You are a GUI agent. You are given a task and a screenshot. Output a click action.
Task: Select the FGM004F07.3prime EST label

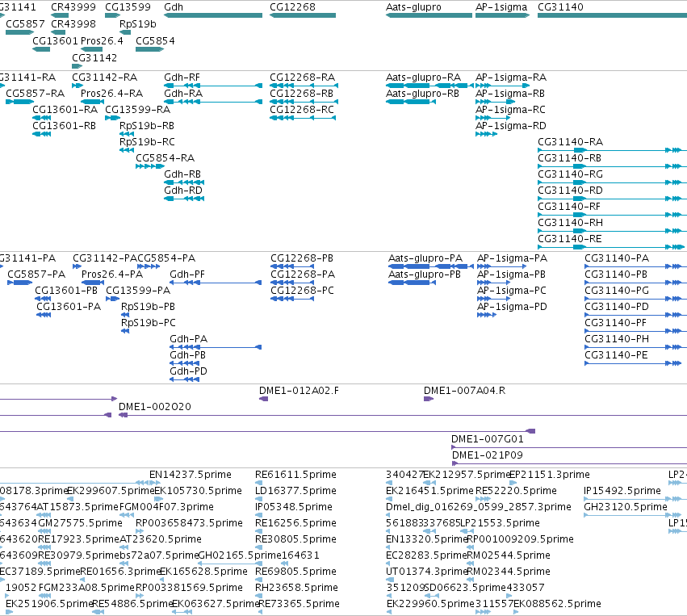tap(166, 507)
